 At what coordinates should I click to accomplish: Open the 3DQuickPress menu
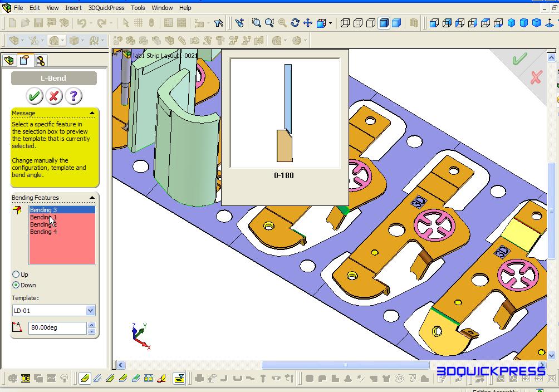(106, 8)
